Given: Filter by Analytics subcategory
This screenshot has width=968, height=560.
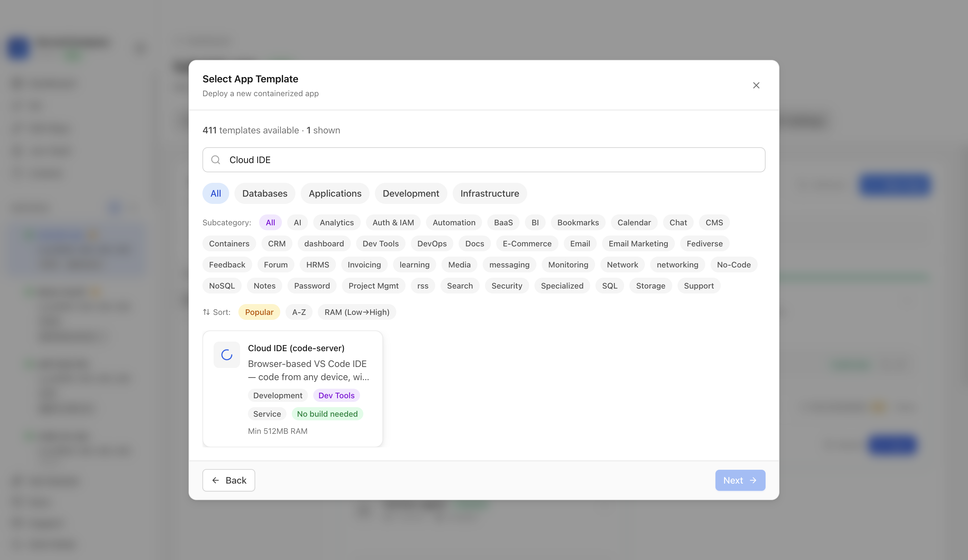Looking at the screenshot, I should pos(337,223).
